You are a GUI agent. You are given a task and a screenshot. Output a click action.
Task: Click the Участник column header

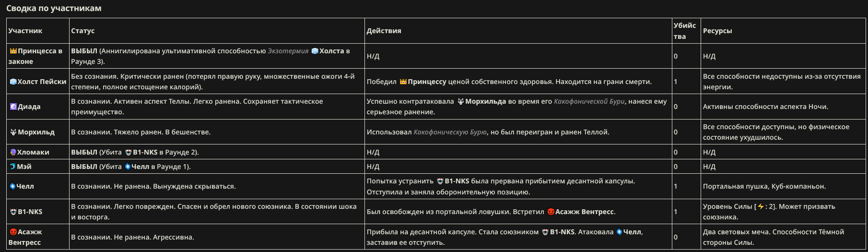pyautogui.click(x=25, y=31)
